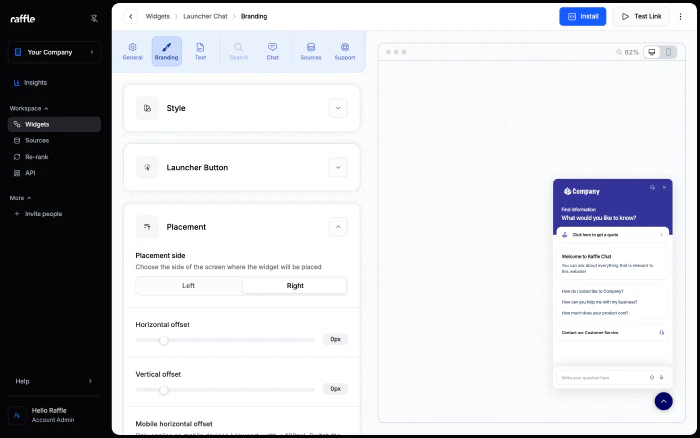Click the Install button
Image resolution: width=700 pixels, height=438 pixels.
point(583,17)
